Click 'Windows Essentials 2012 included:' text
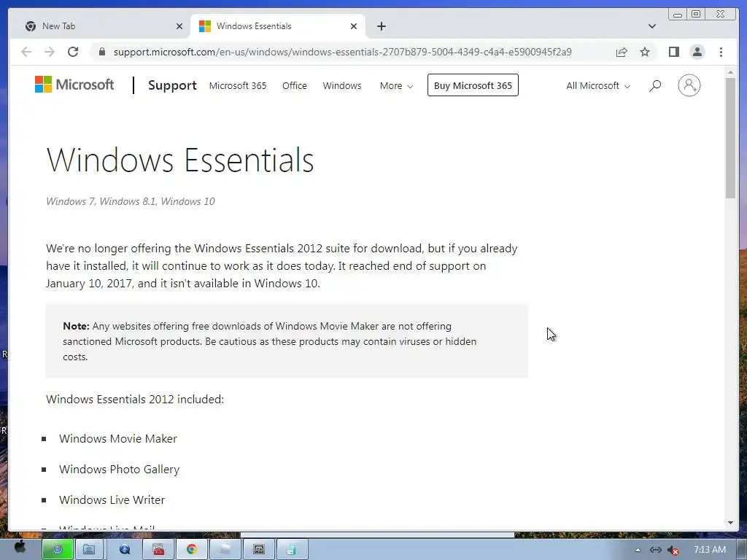This screenshot has height=560, width=747. 135,399
